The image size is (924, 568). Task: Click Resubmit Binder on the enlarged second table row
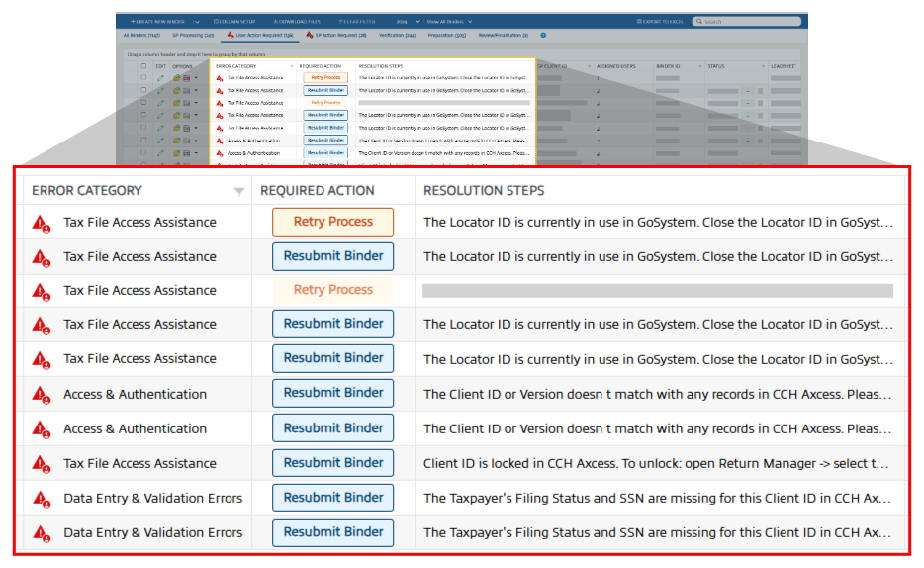click(333, 256)
